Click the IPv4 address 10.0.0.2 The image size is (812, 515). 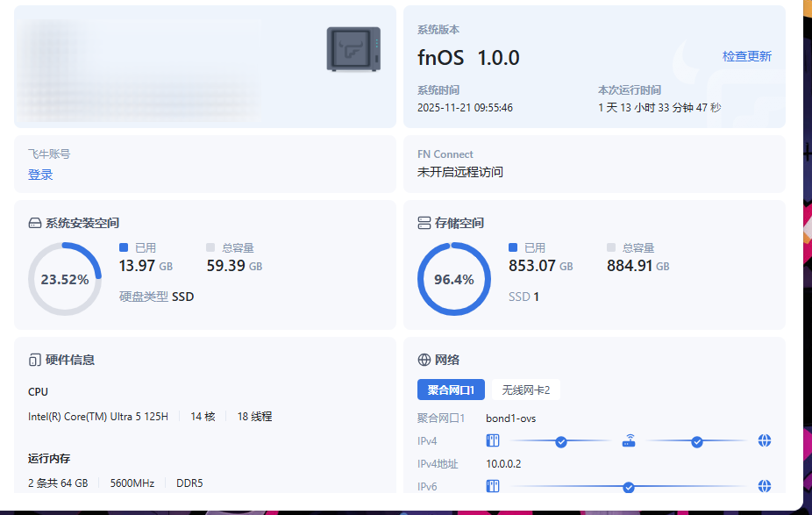pyautogui.click(x=503, y=464)
